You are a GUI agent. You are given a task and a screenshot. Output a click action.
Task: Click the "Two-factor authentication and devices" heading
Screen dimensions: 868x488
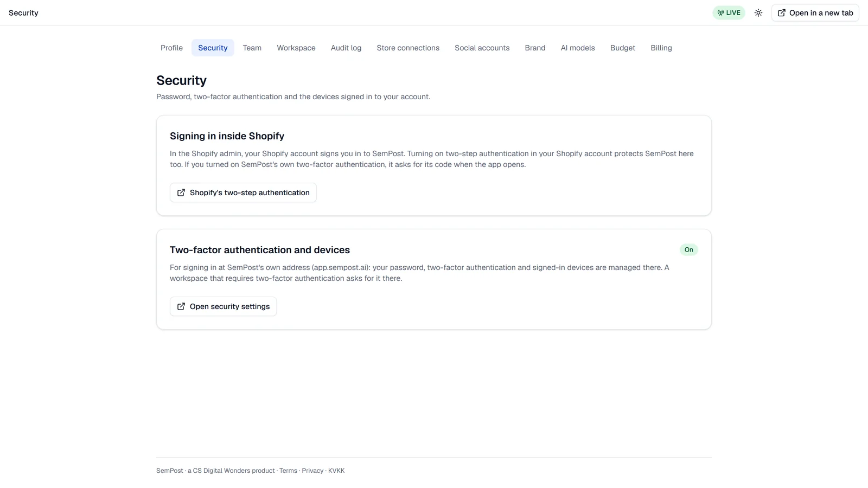tap(260, 250)
